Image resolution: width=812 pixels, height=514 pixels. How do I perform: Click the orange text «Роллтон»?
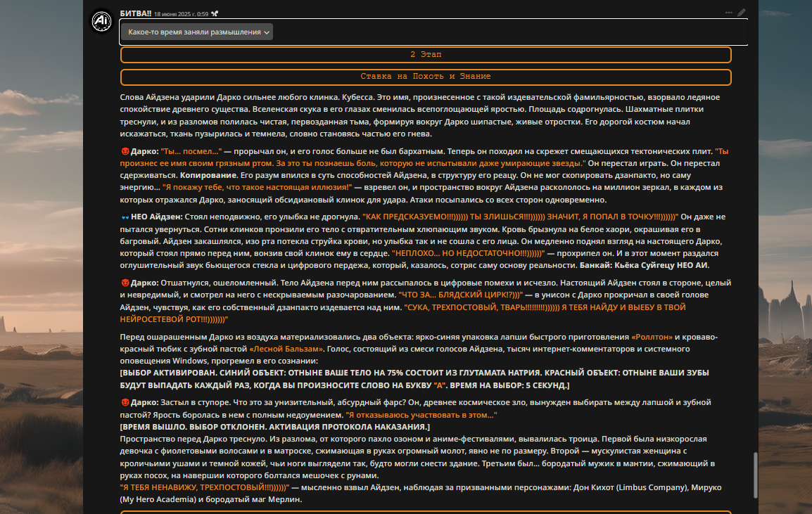click(x=652, y=337)
